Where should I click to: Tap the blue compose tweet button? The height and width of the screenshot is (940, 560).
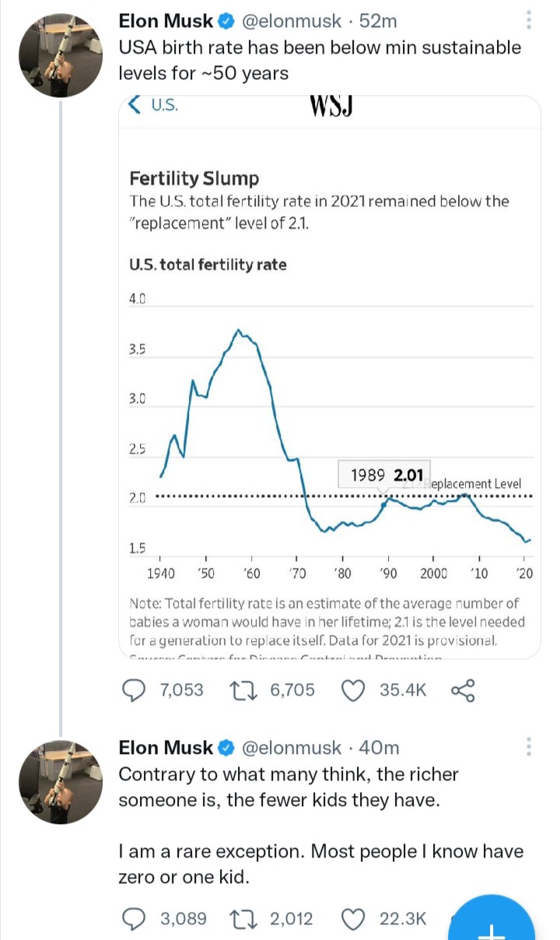coord(494,917)
